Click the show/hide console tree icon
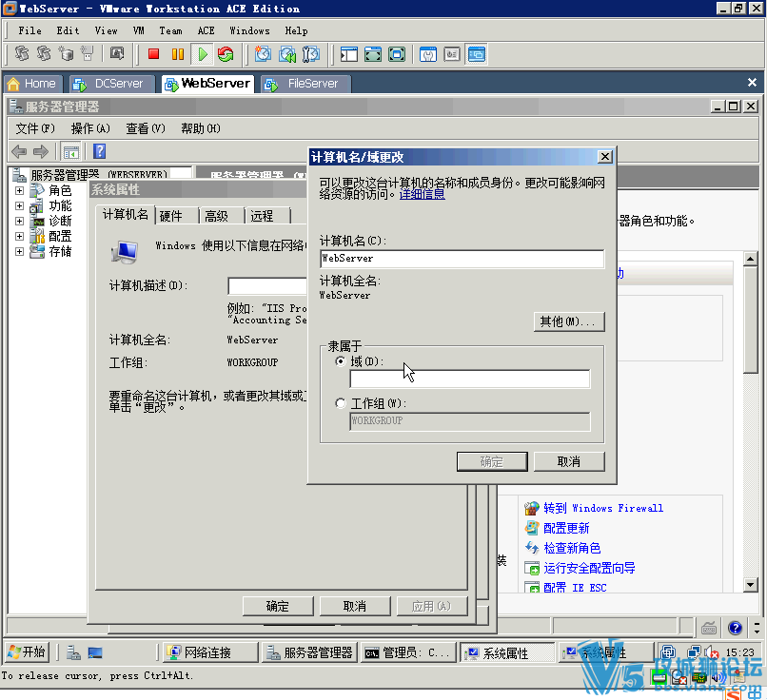This screenshot has height=700, width=767. pyautogui.click(x=71, y=152)
